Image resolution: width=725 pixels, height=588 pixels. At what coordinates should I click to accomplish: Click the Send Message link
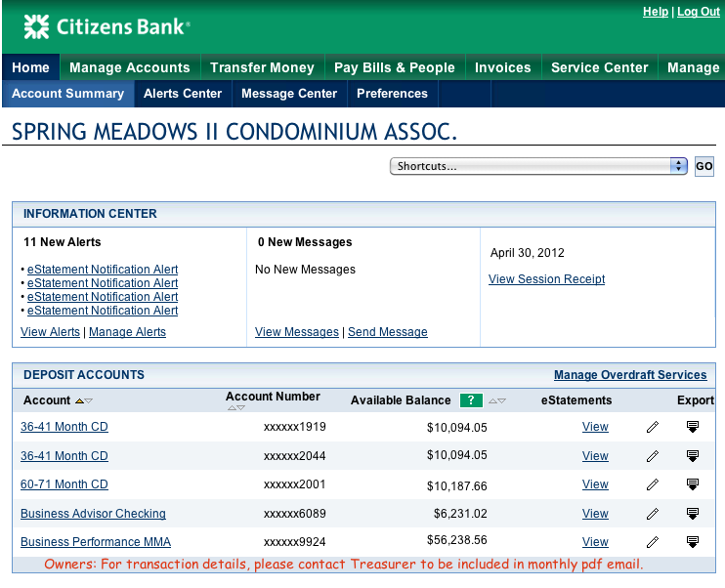pyautogui.click(x=388, y=332)
